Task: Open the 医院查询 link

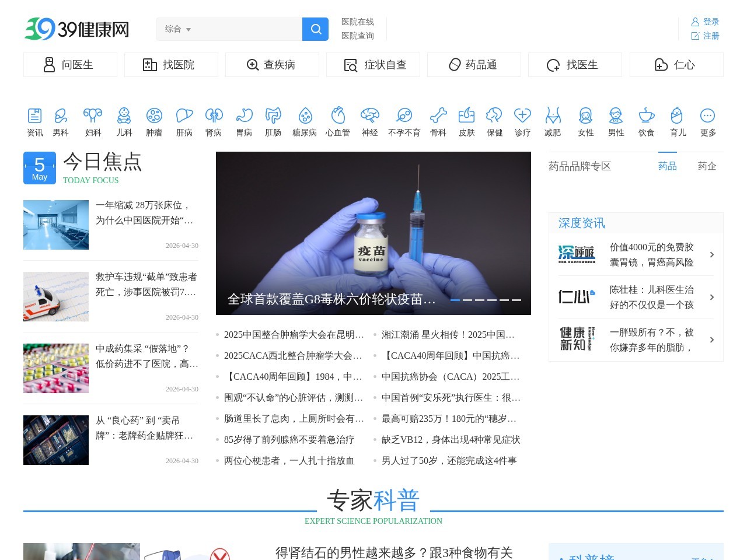Action: coord(357,36)
